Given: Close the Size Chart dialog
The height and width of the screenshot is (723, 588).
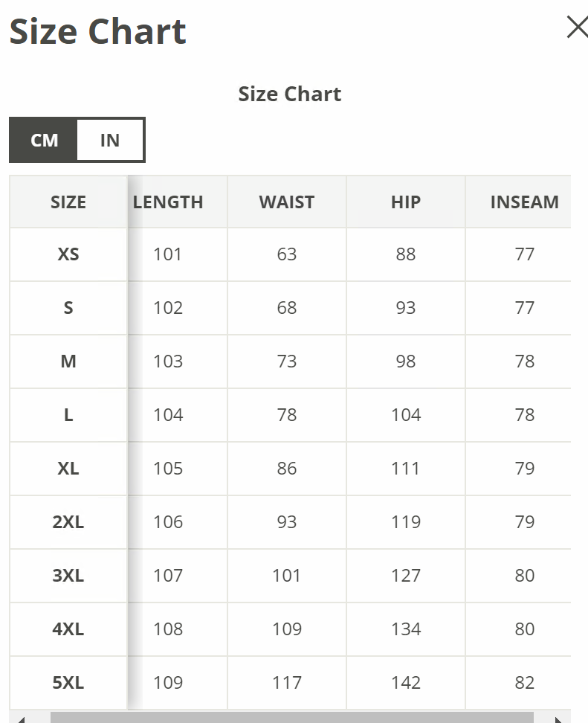Looking at the screenshot, I should pos(577,28).
